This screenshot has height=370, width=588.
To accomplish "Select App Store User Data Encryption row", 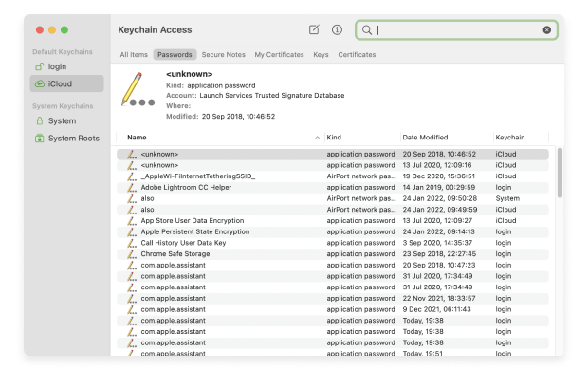I will click(x=333, y=221).
